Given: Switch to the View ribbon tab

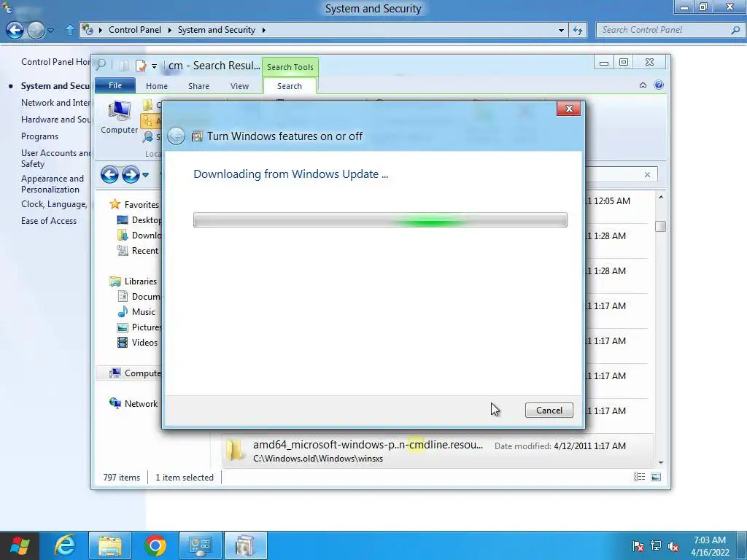Looking at the screenshot, I should pyautogui.click(x=239, y=86).
